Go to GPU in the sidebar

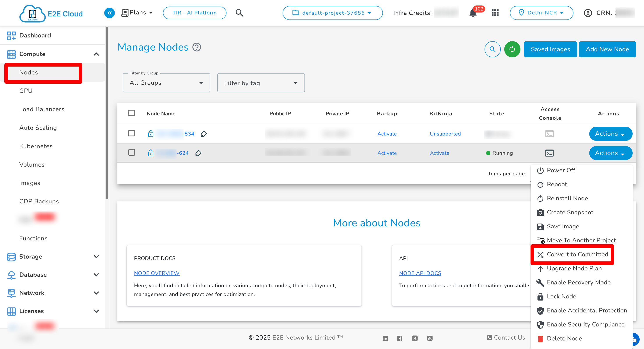pos(26,91)
